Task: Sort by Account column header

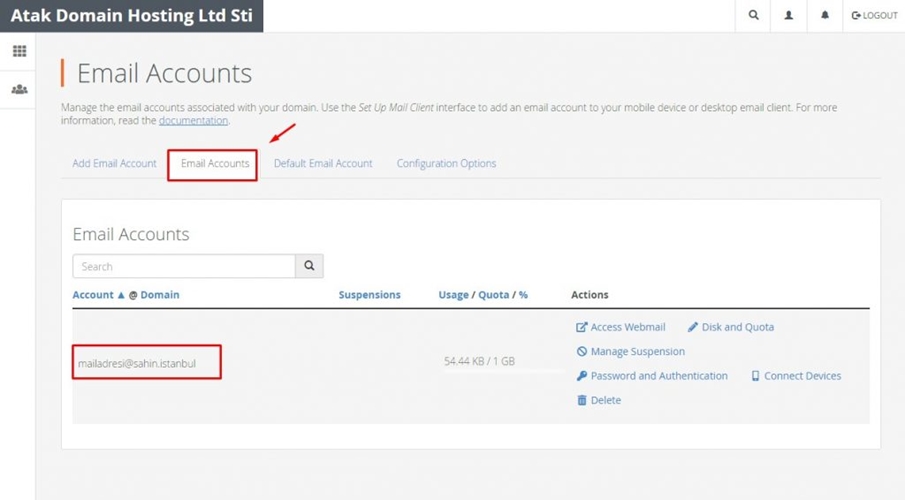Action: [x=93, y=295]
